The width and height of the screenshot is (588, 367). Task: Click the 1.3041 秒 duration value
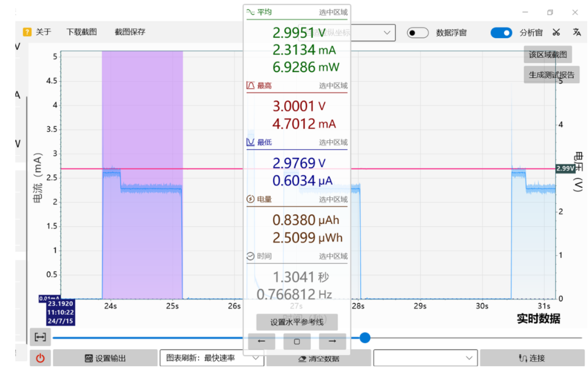click(301, 277)
